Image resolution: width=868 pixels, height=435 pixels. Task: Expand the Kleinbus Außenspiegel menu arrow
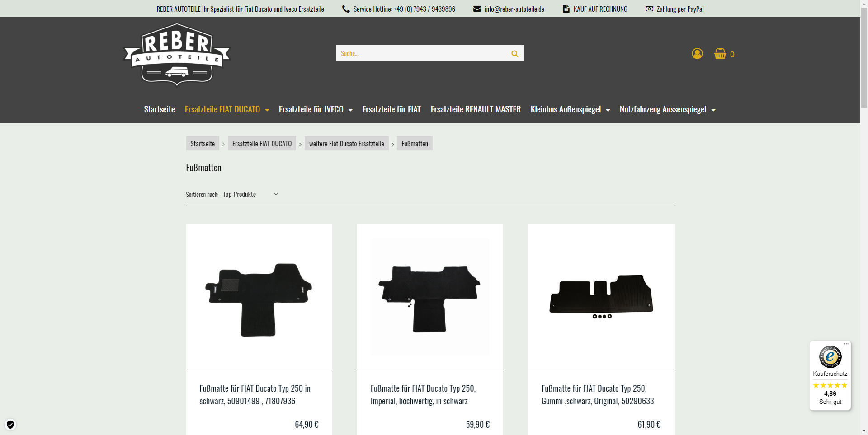click(x=608, y=110)
